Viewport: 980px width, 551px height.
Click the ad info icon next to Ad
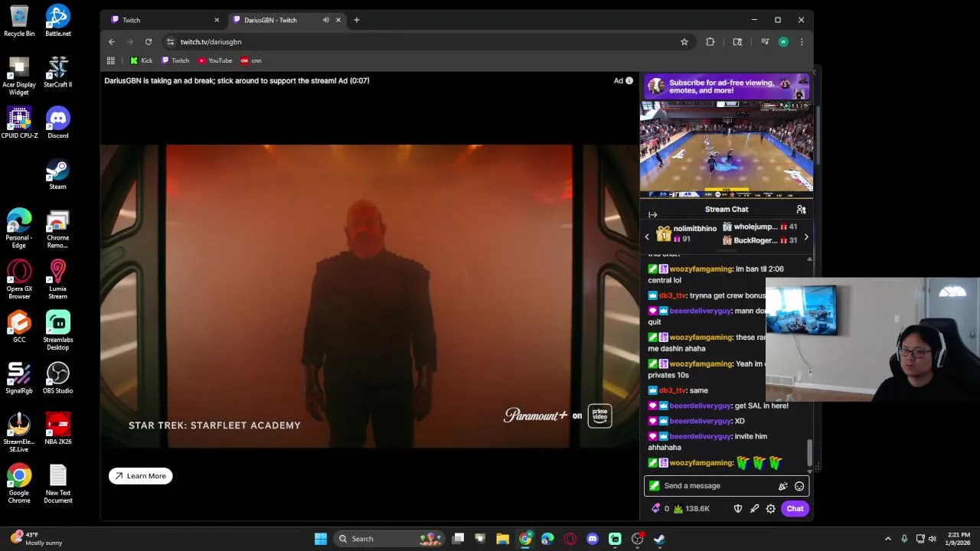[x=629, y=80]
